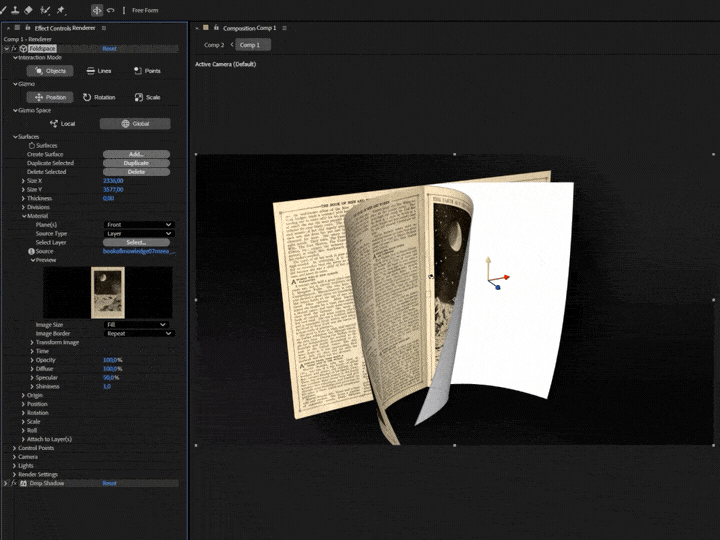Click the Foldspace effect cube icon

(23, 48)
